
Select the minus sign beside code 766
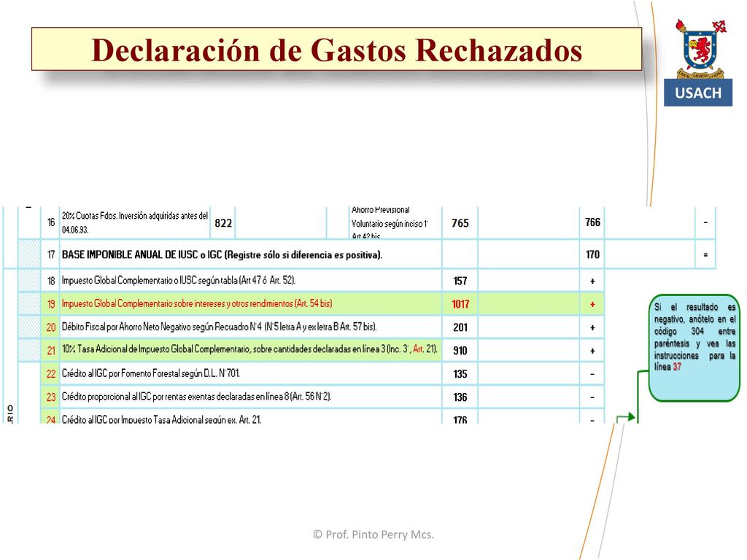[x=705, y=222]
